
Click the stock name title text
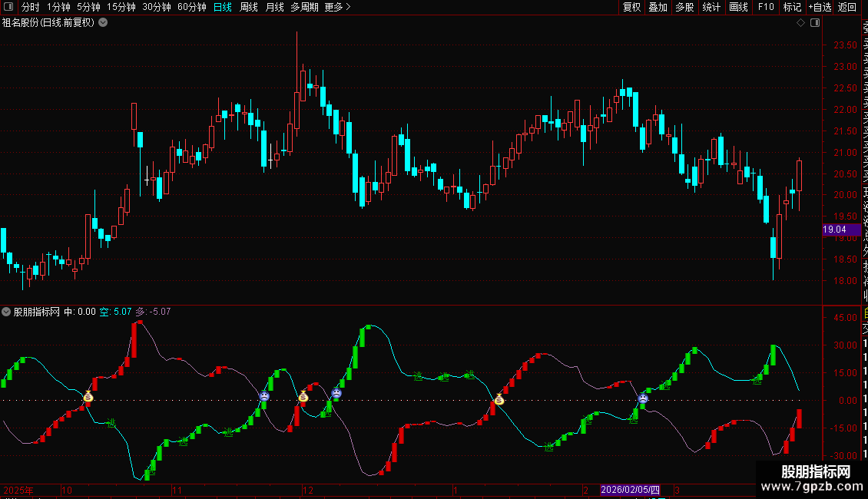point(48,23)
